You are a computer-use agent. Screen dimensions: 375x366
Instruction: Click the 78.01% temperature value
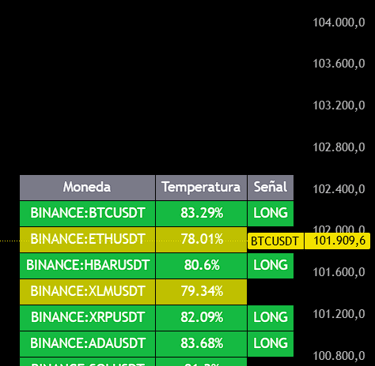[x=201, y=239]
